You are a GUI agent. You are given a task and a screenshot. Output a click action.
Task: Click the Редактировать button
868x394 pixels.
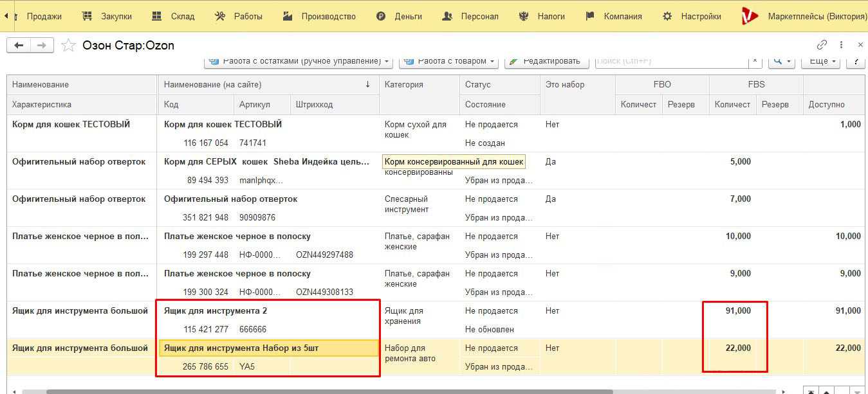(x=547, y=61)
